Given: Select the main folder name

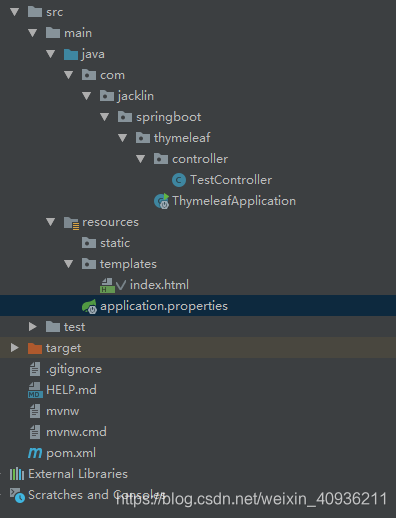Looking at the screenshot, I should tap(78, 33).
